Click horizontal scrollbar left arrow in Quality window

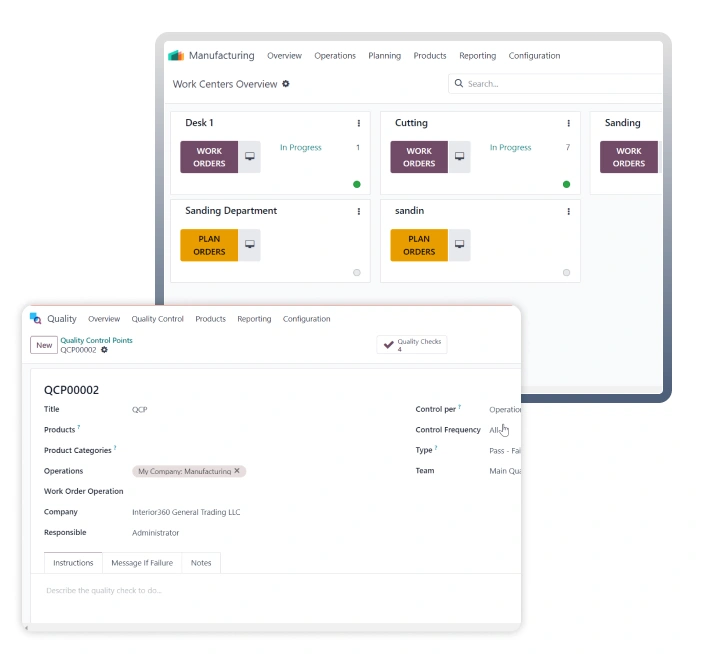click(x=26, y=628)
